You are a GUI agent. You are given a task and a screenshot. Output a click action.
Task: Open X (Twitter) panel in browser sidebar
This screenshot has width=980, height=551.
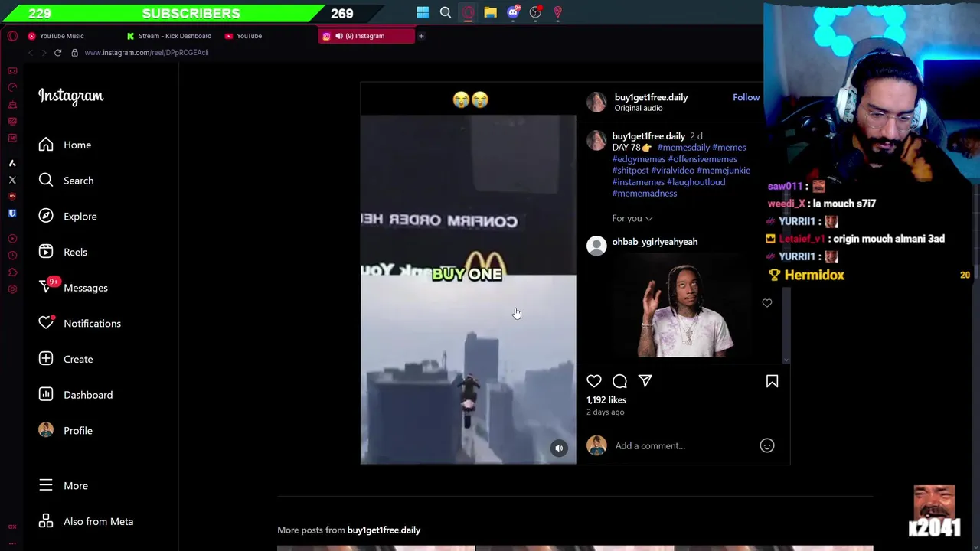(12, 180)
